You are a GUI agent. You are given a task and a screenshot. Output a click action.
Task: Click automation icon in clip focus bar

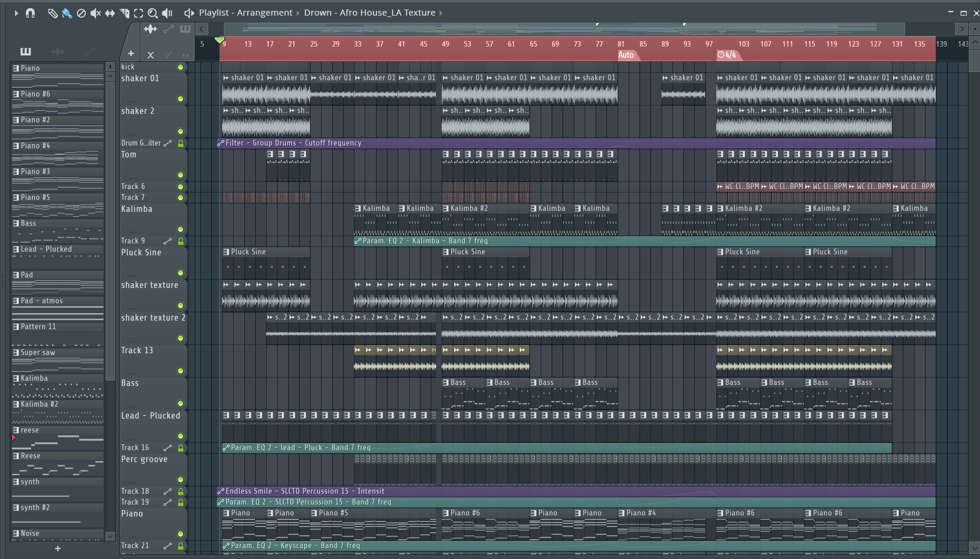(168, 29)
